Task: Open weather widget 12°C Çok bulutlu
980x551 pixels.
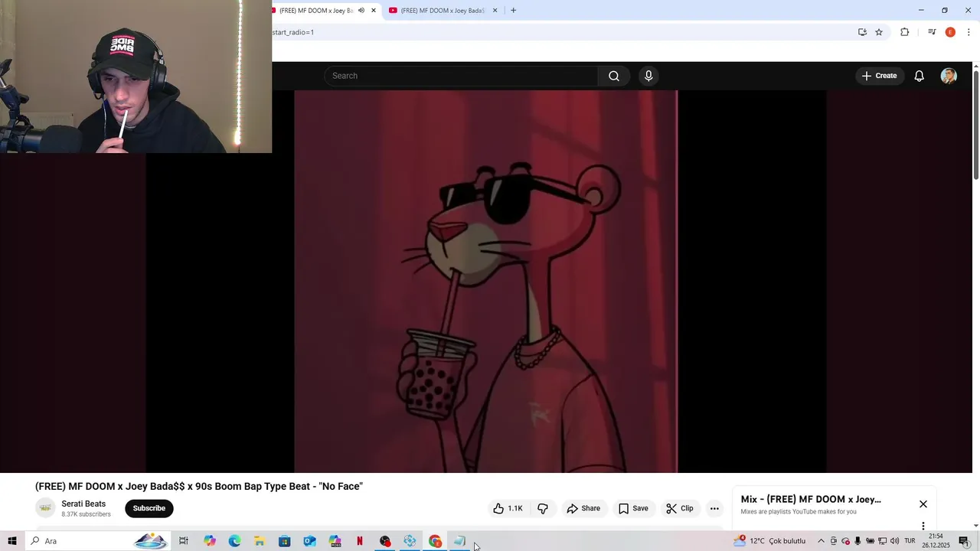Action: [x=770, y=541]
